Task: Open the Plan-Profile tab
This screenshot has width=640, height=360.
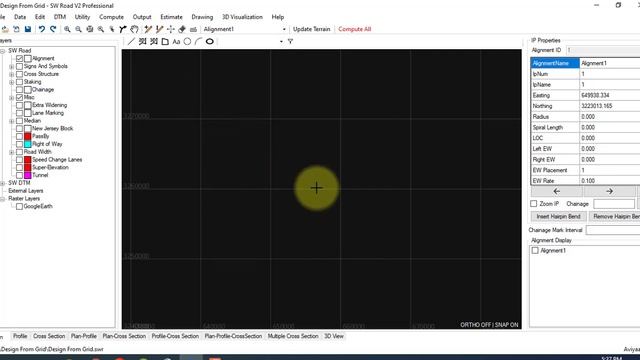Action: click(84, 336)
